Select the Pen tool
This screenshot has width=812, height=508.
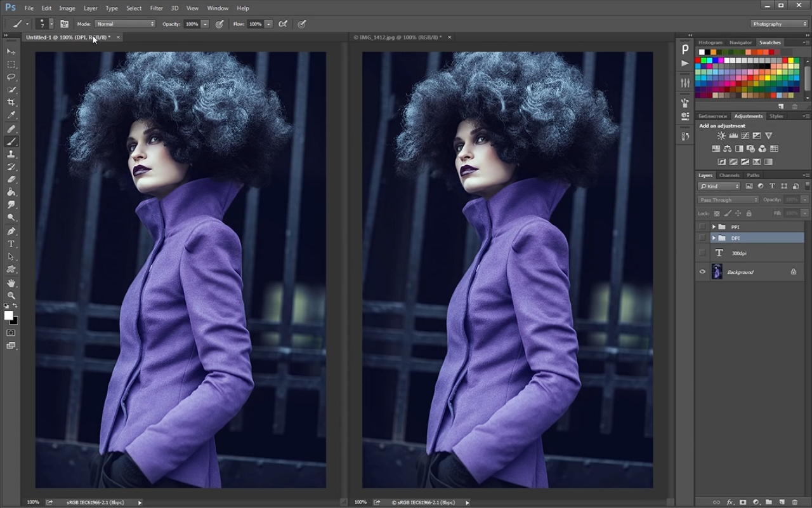click(x=11, y=231)
